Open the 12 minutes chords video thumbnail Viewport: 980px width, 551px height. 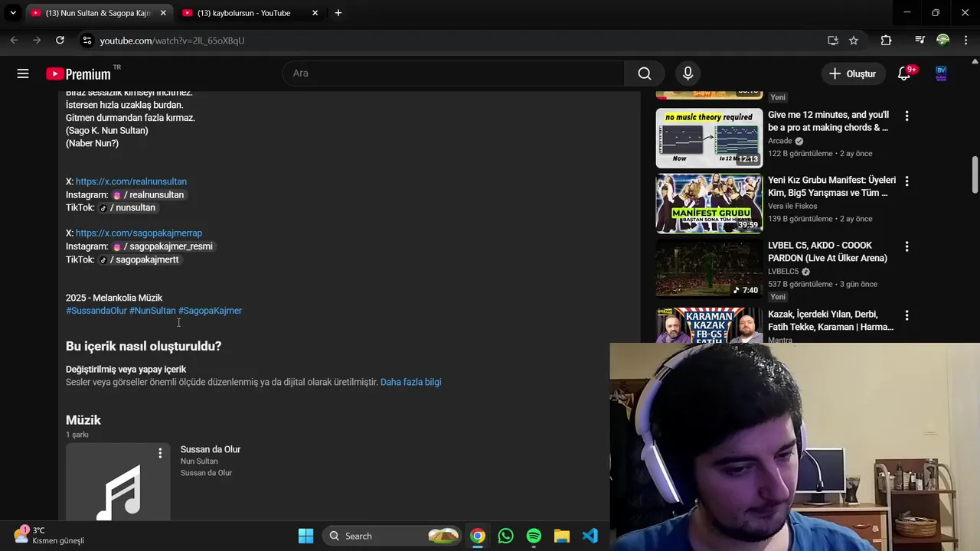point(709,138)
